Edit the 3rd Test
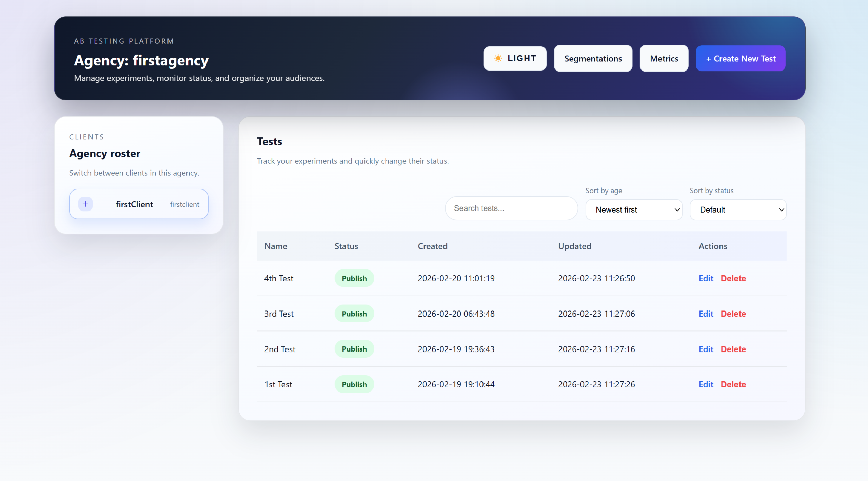The height and width of the screenshot is (481, 868). coord(706,314)
